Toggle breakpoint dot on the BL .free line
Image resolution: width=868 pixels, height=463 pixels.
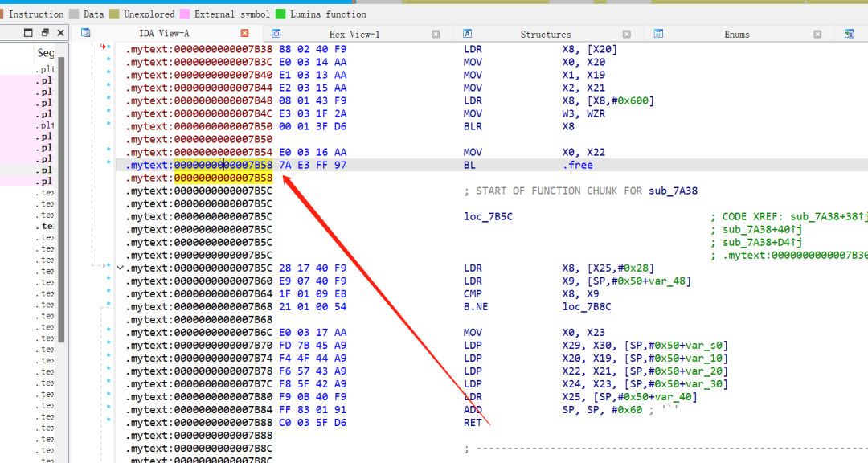[108, 162]
